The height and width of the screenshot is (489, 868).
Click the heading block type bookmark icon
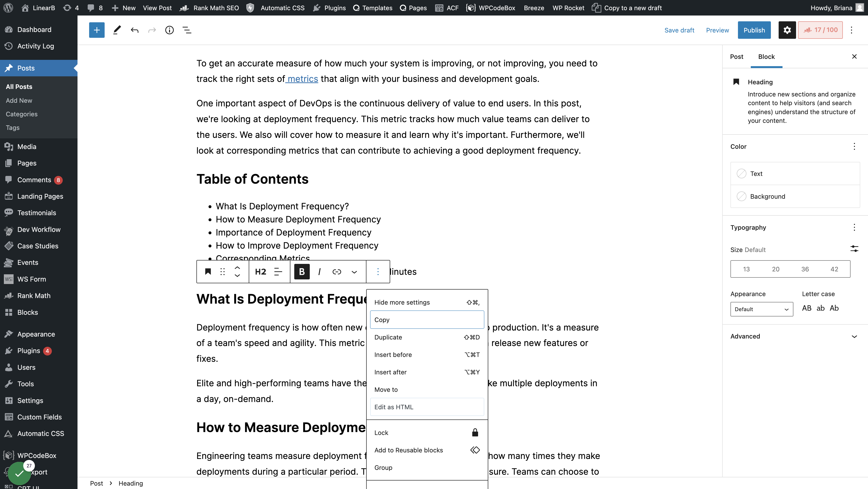[x=208, y=271]
